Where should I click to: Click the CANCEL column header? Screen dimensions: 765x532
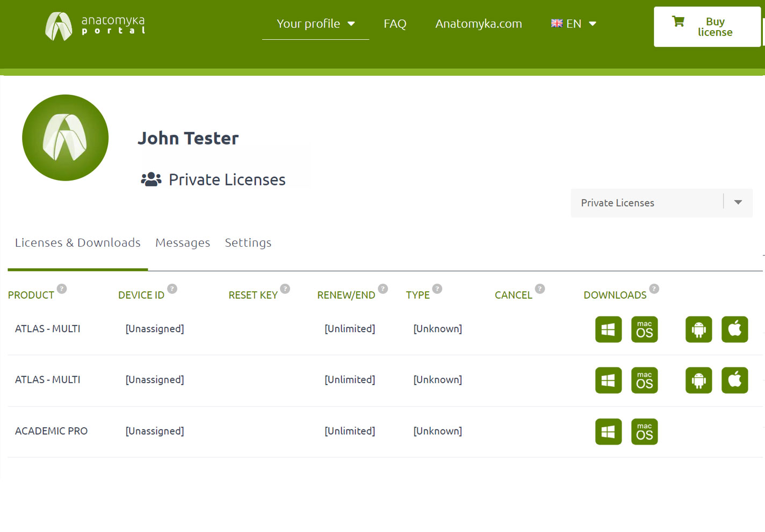pos(514,295)
